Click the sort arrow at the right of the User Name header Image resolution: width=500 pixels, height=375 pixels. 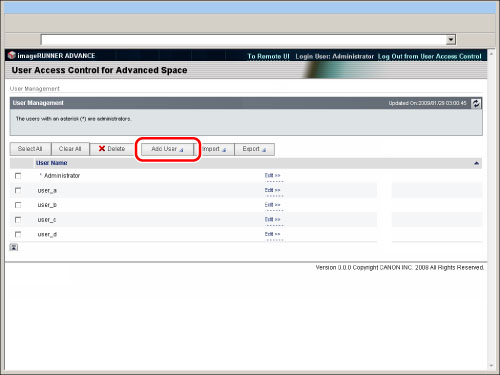pyautogui.click(x=476, y=163)
